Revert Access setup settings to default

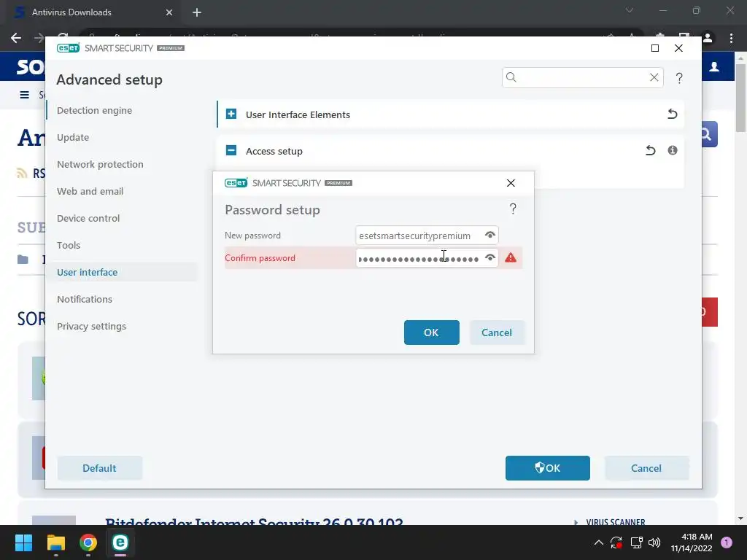tap(650, 150)
